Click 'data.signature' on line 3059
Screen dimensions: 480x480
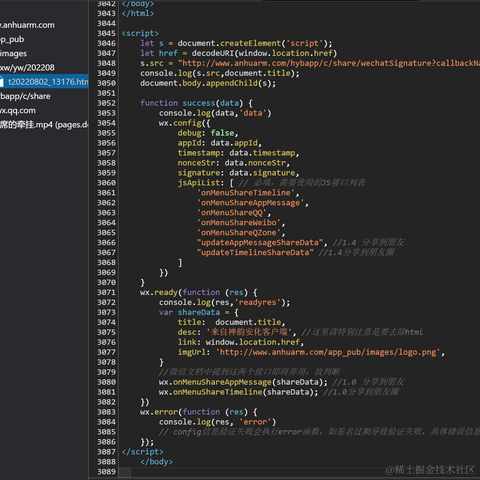pos(262,173)
